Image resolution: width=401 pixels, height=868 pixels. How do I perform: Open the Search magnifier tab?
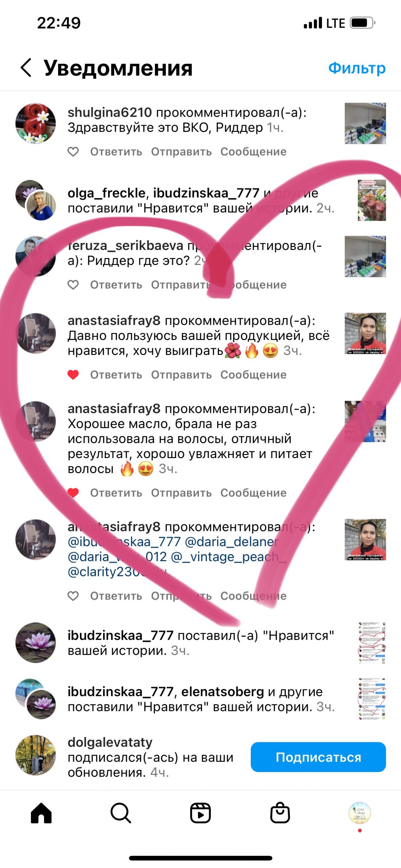121,813
